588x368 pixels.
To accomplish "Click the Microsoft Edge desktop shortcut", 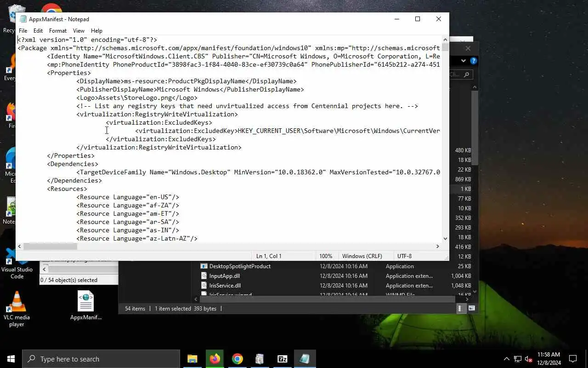I will (10, 166).
